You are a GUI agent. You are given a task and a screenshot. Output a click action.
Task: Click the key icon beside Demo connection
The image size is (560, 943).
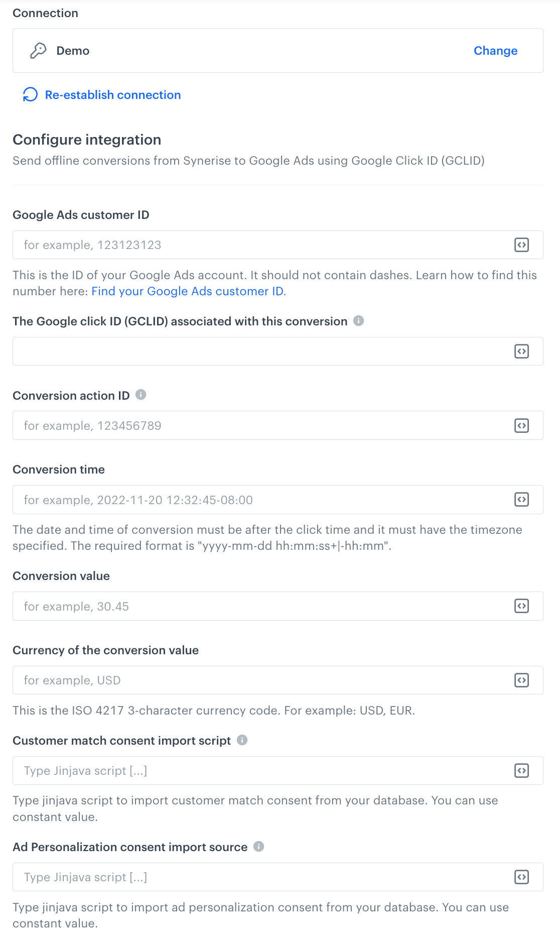click(x=37, y=50)
